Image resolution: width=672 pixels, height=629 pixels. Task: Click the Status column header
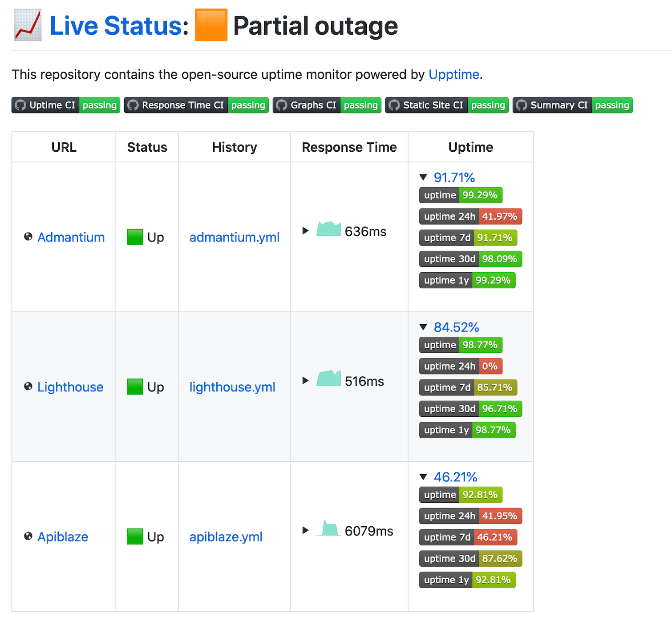tap(147, 147)
